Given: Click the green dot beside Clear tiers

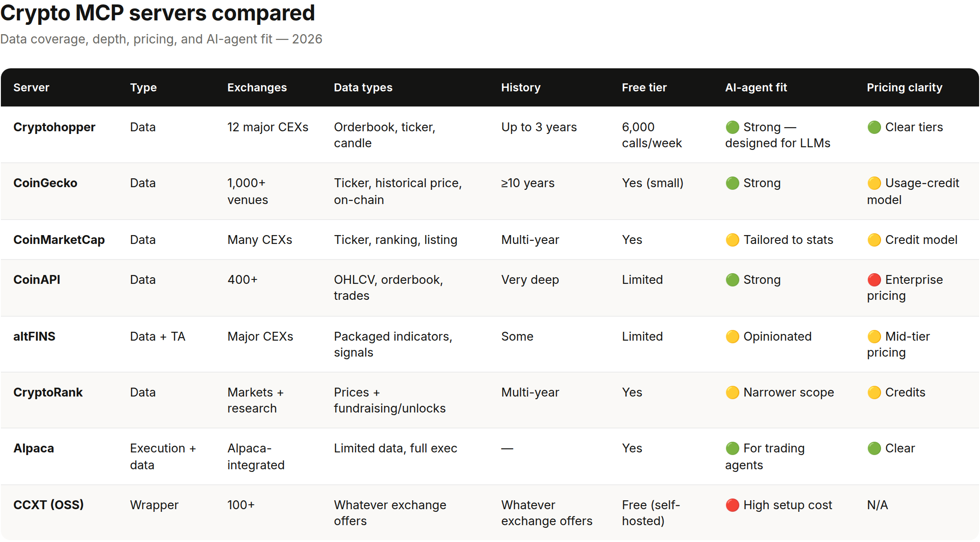Looking at the screenshot, I should coord(874,127).
